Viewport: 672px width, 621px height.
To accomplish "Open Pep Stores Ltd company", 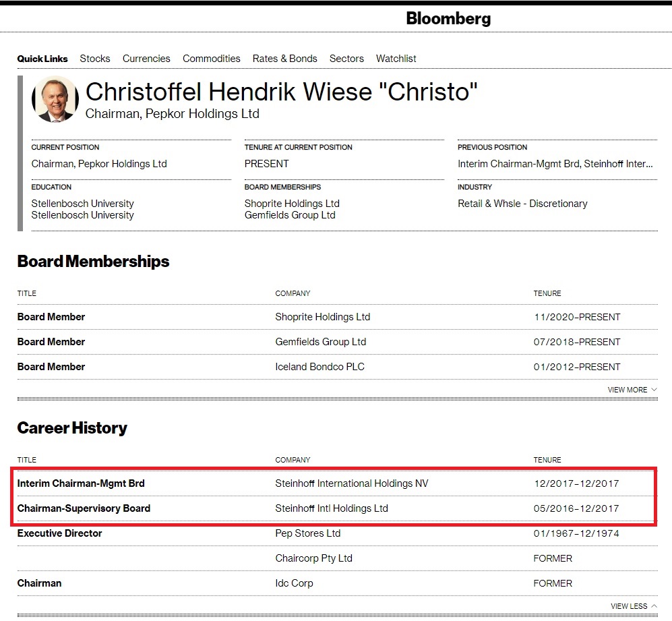I will coord(308,533).
